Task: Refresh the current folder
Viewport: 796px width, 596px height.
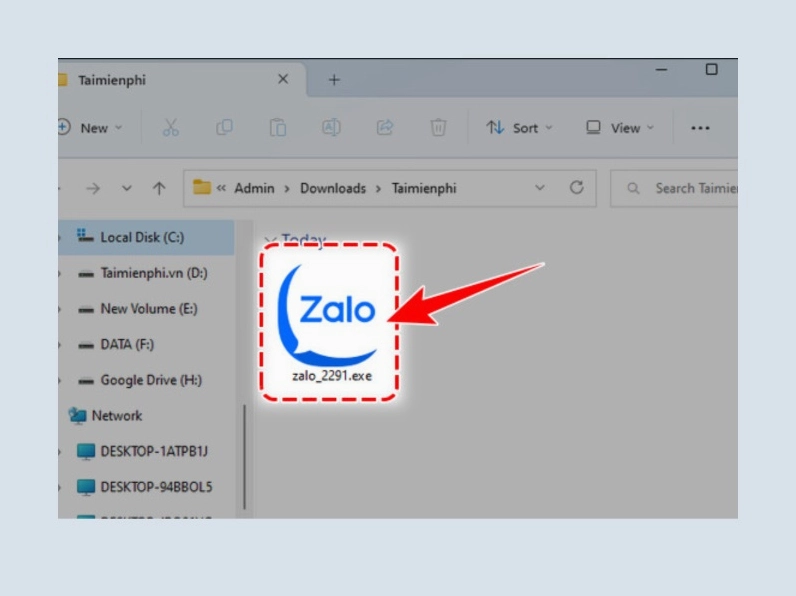Action: [576, 188]
